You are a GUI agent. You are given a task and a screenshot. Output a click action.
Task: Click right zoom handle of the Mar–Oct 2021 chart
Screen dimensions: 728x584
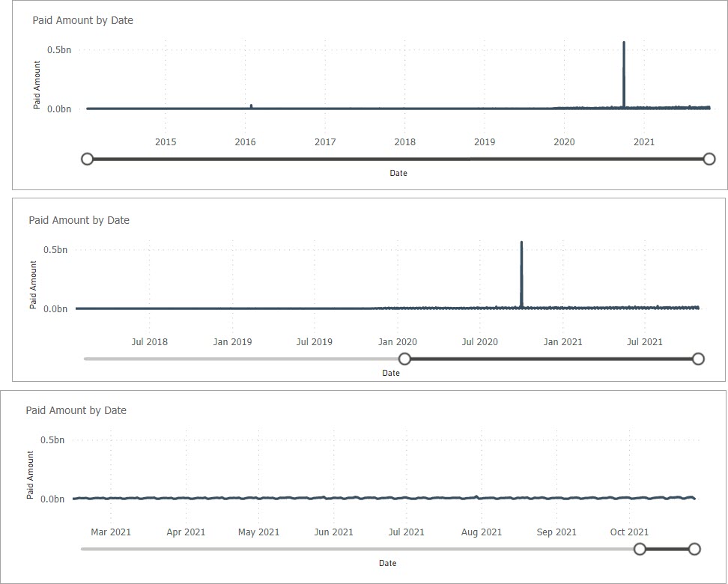pos(694,549)
